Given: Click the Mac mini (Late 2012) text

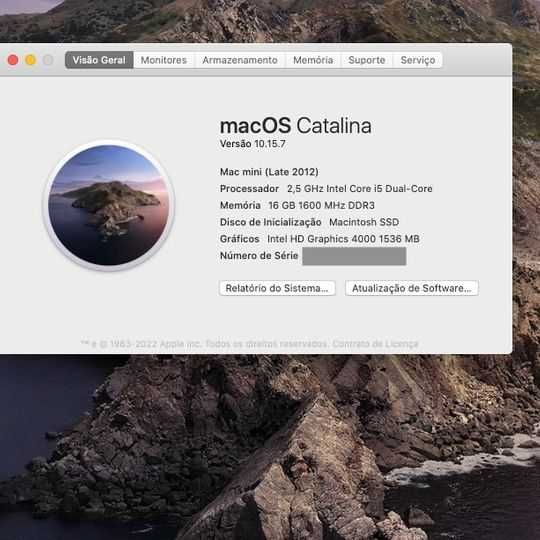Looking at the screenshot, I should 269,172.
